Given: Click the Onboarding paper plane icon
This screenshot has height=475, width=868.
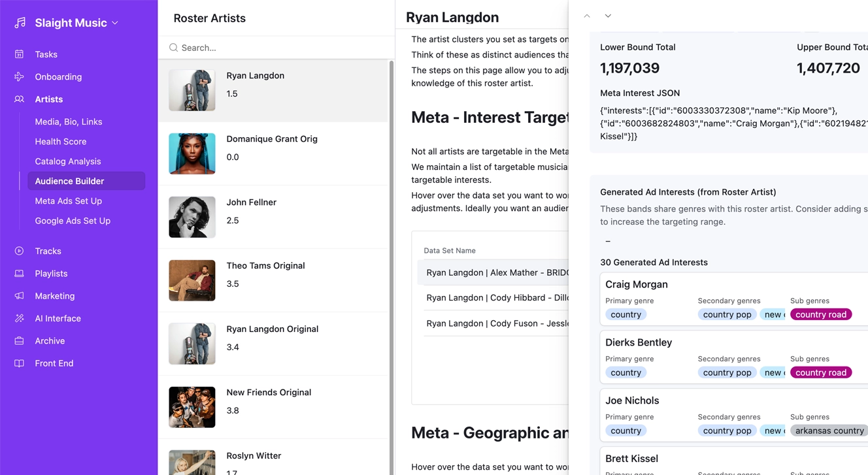Looking at the screenshot, I should click(18, 76).
